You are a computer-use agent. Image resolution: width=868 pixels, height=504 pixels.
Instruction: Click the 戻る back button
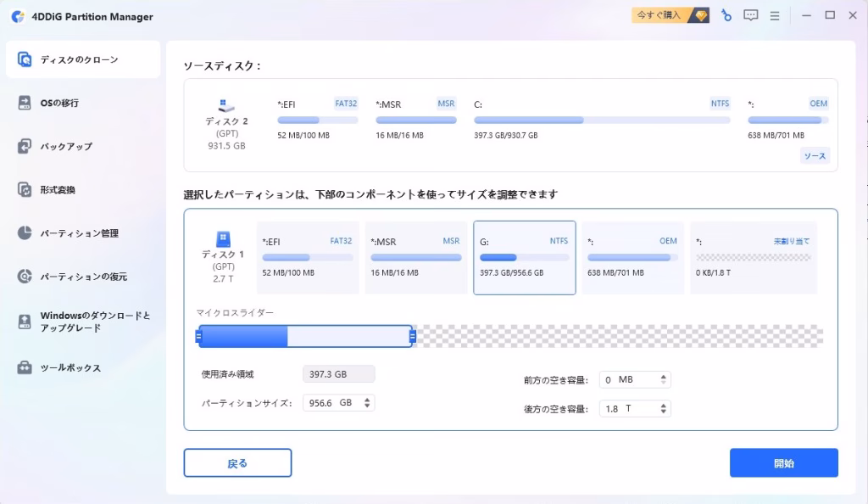pyautogui.click(x=237, y=463)
